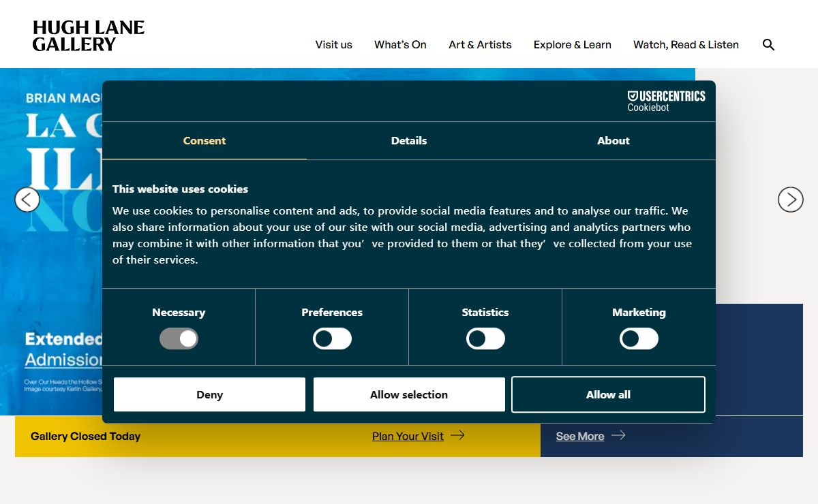Expand Watch, Read & Listen menu

point(686,45)
